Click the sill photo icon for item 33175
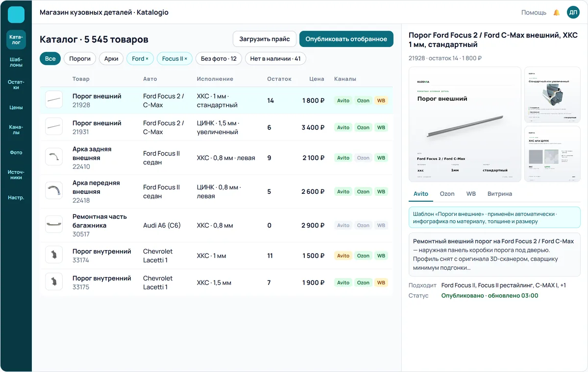 tap(54, 282)
